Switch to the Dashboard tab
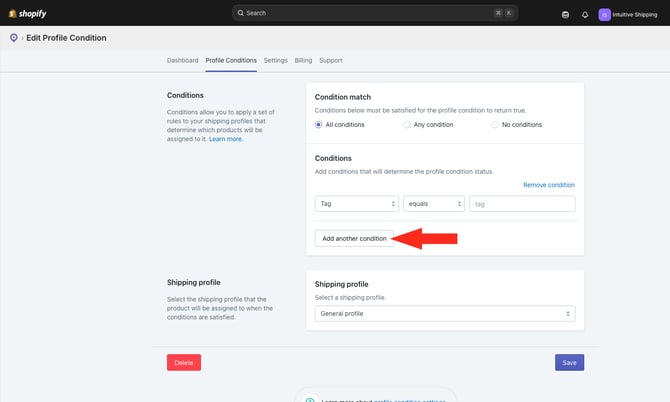Image resolution: width=670 pixels, height=402 pixels. click(182, 60)
